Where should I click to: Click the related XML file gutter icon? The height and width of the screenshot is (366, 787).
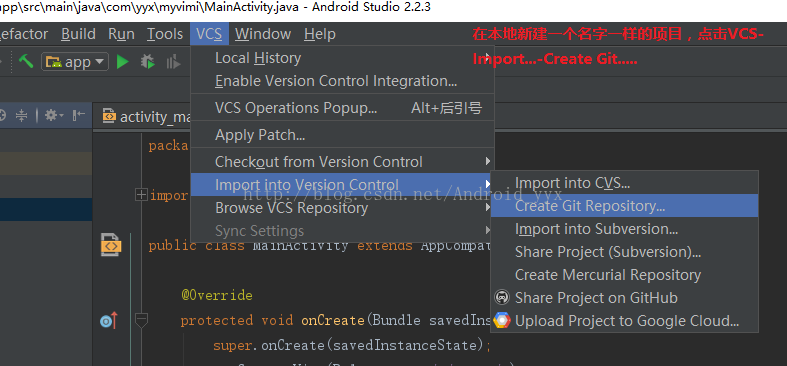tap(111, 245)
